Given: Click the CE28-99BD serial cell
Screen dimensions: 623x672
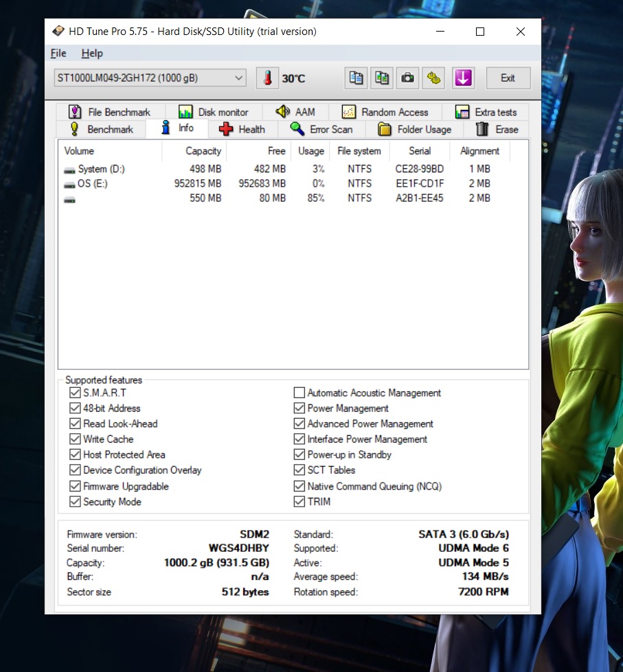Looking at the screenshot, I should [x=419, y=169].
